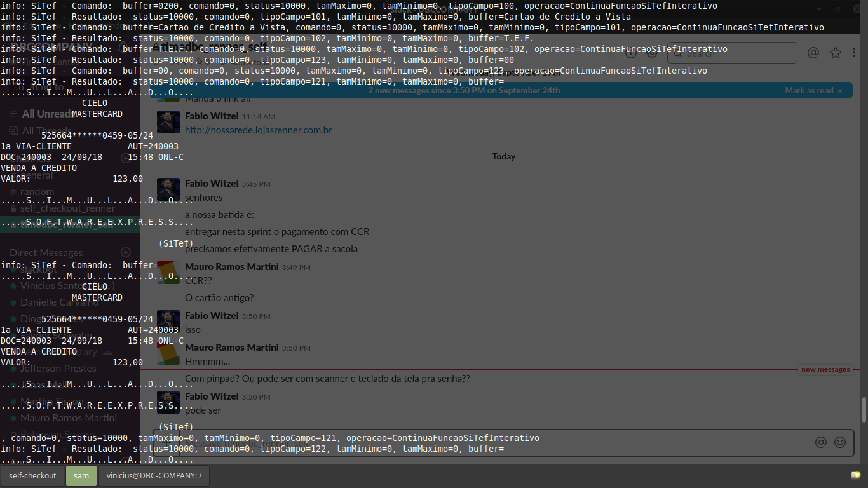Open DM with Jefferson Prestes

58,368
